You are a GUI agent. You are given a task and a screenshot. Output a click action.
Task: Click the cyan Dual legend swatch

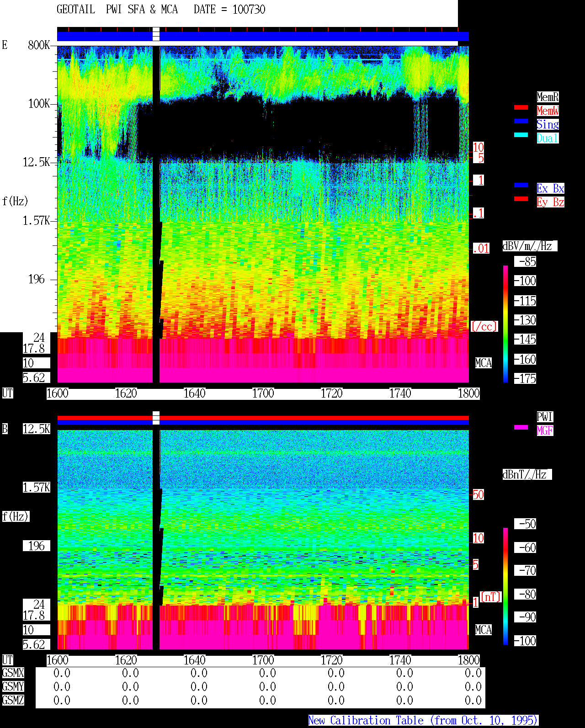pos(521,135)
